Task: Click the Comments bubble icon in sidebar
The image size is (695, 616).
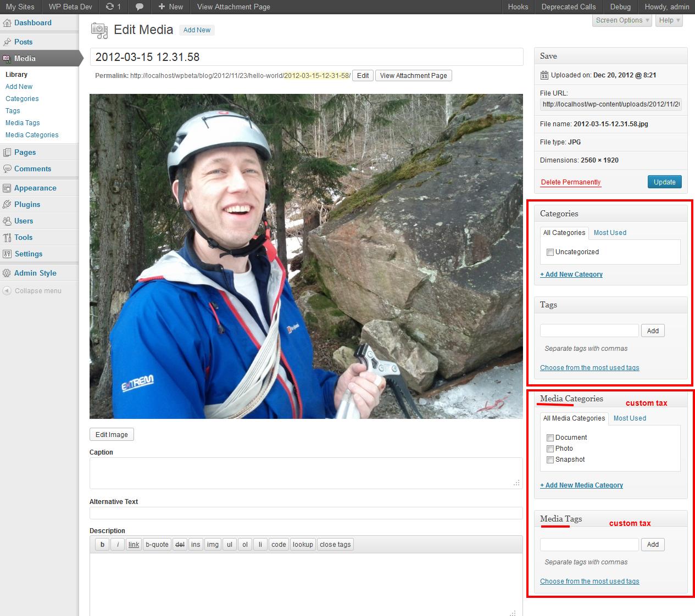Action: click(7, 169)
